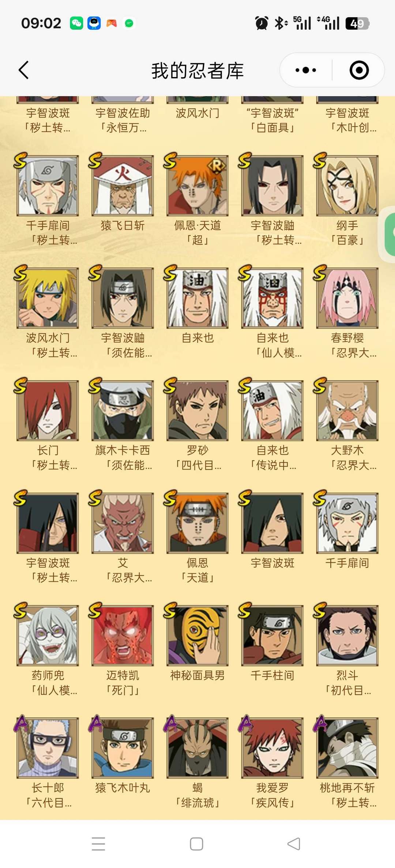
Task: Select the 自来也 ninja without a subtitle
Action: point(197,298)
